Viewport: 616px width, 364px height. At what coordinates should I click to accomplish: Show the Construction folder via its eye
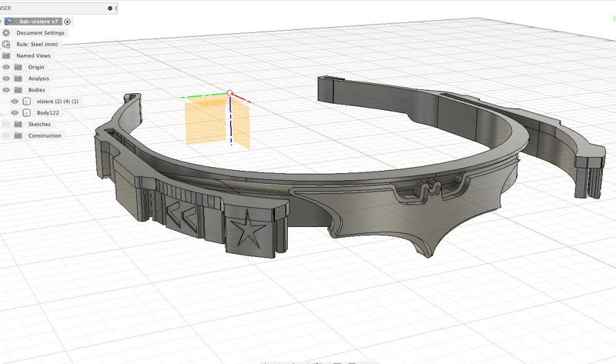6,135
